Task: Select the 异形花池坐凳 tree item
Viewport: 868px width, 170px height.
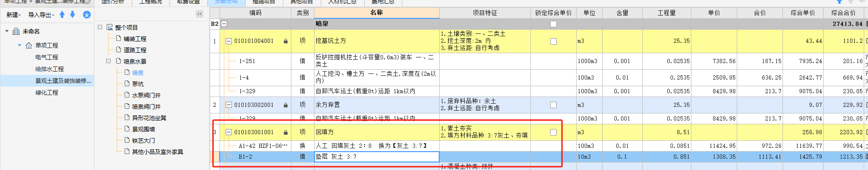Action: tap(149, 118)
